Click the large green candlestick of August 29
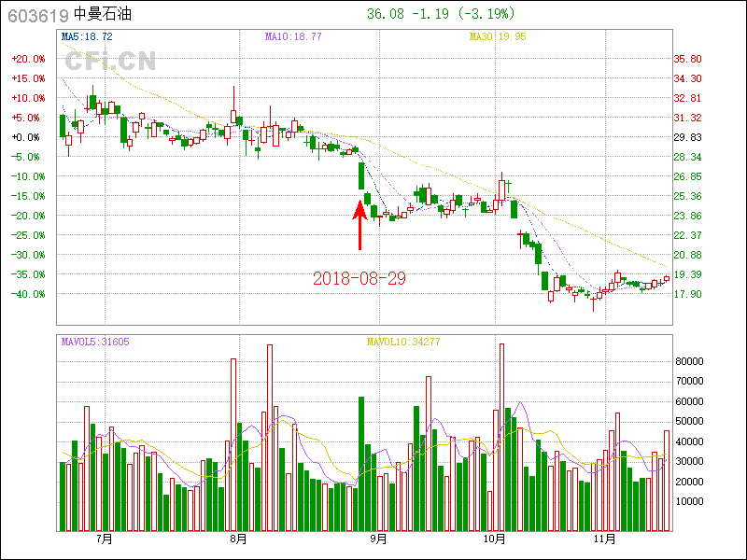Screen dimensions: 747x560 [x=361, y=175]
